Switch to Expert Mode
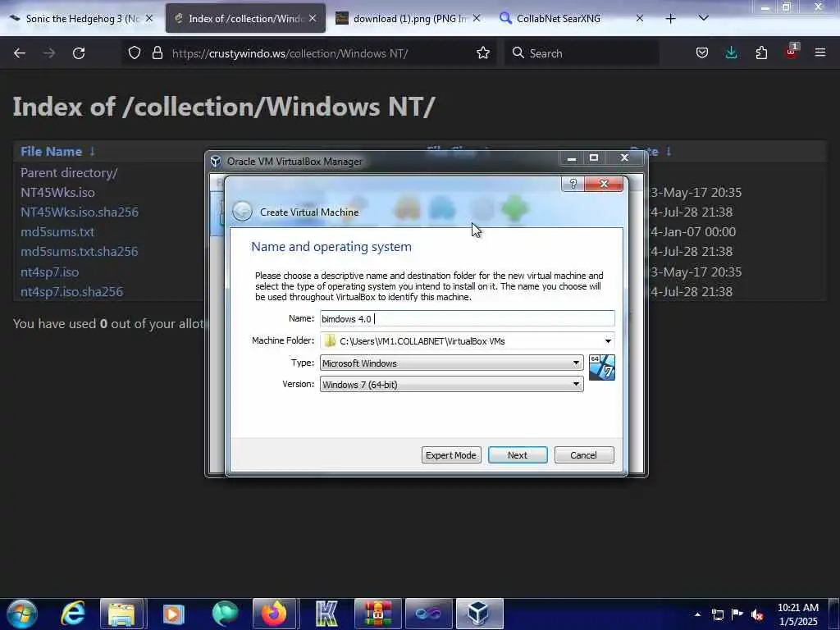 (x=451, y=454)
